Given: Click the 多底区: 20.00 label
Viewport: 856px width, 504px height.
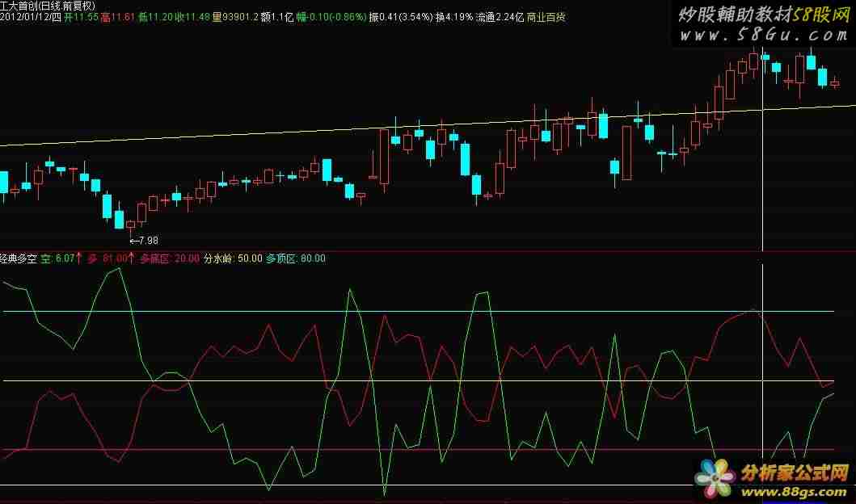Looking at the screenshot, I should (x=170, y=258).
